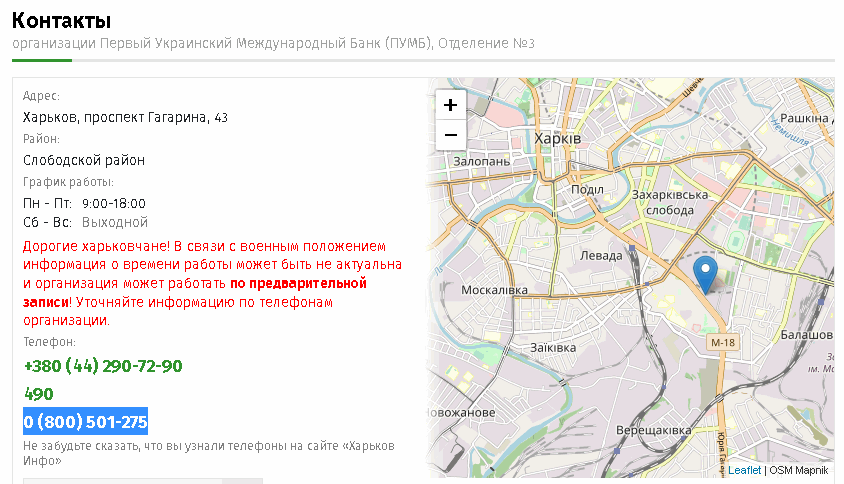Click the Верещаківка label on map
844x484 pixels.
pyautogui.click(x=653, y=431)
